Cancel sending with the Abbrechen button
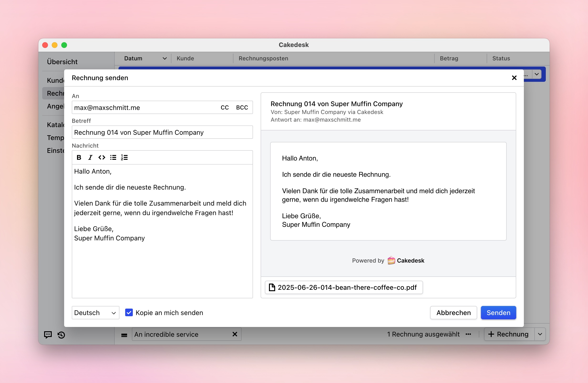 (x=453, y=313)
